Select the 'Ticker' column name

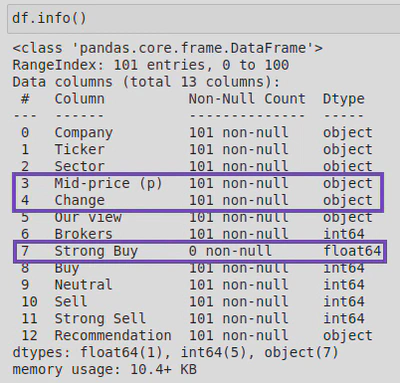[80, 149]
